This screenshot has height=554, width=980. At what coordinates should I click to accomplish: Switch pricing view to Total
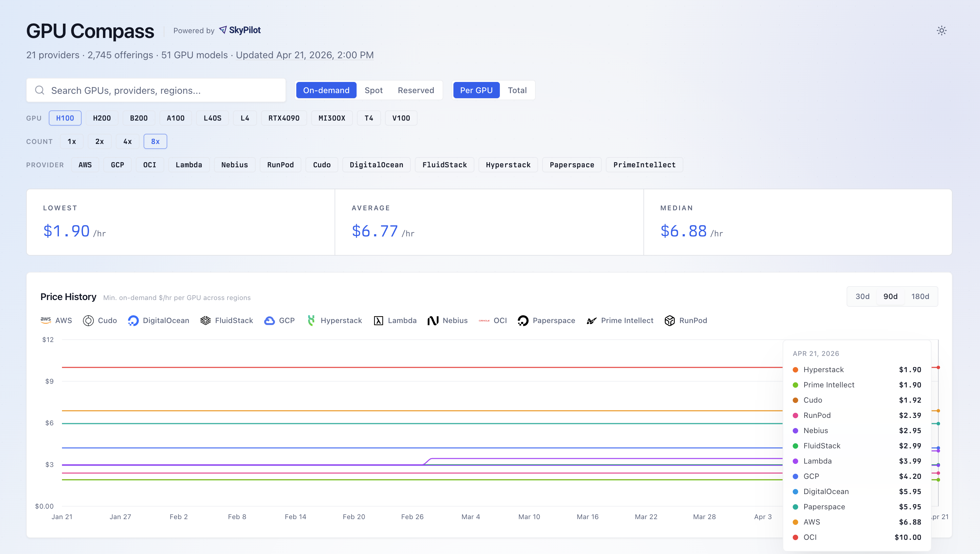[x=517, y=90]
